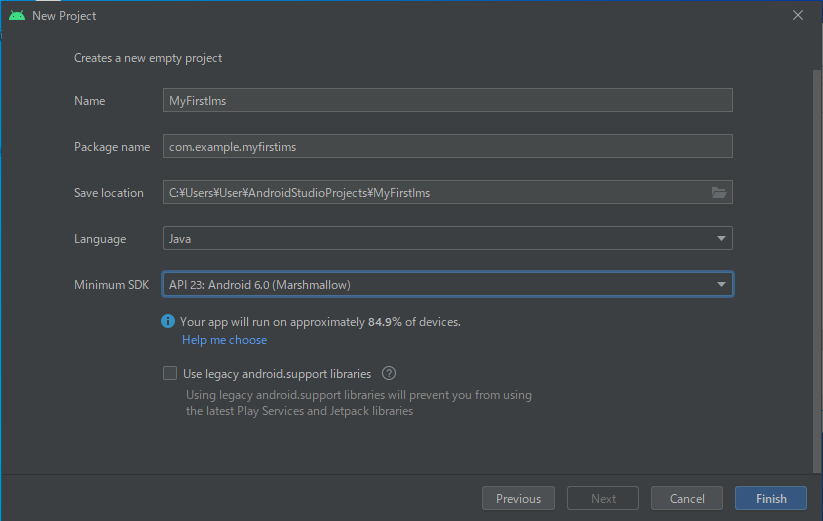Open the Help me choose link
The width and height of the screenshot is (823, 521).
click(224, 340)
